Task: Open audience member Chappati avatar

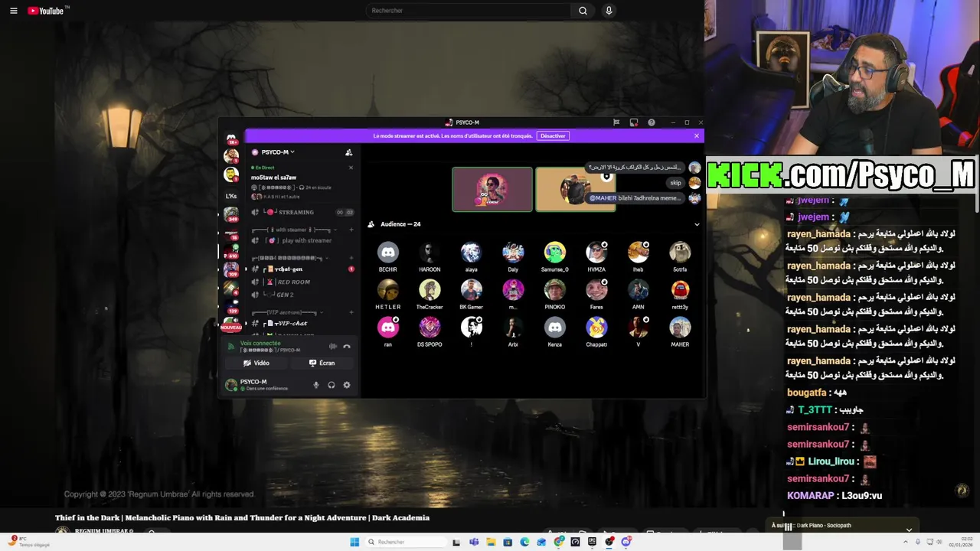Action: click(x=596, y=328)
